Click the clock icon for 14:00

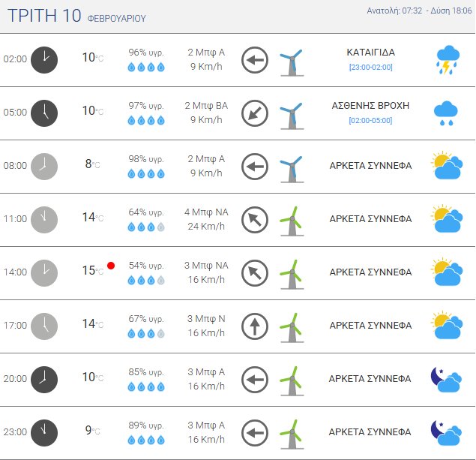(44, 272)
